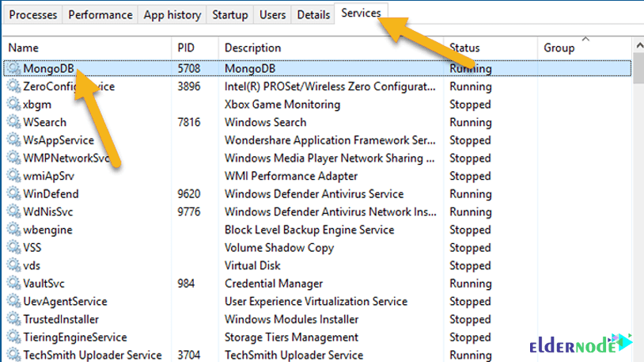Click the gear icon beside VSS
The width and height of the screenshot is (644, 362).
[x=13, y=247]
